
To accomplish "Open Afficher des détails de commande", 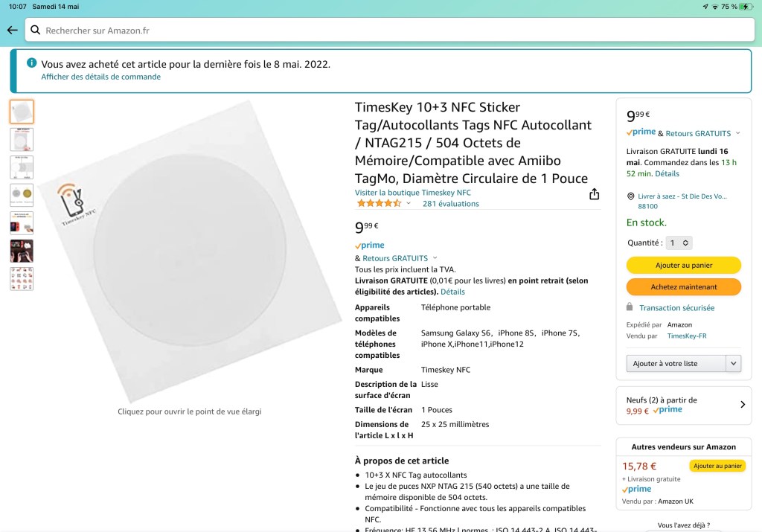I will 100,77.
